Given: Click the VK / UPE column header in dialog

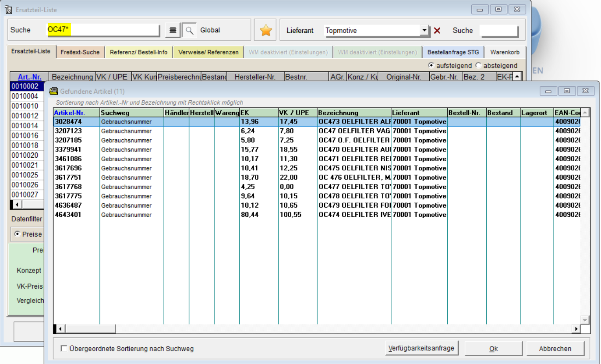Looking at the screenshot, I should pos(298,113).
